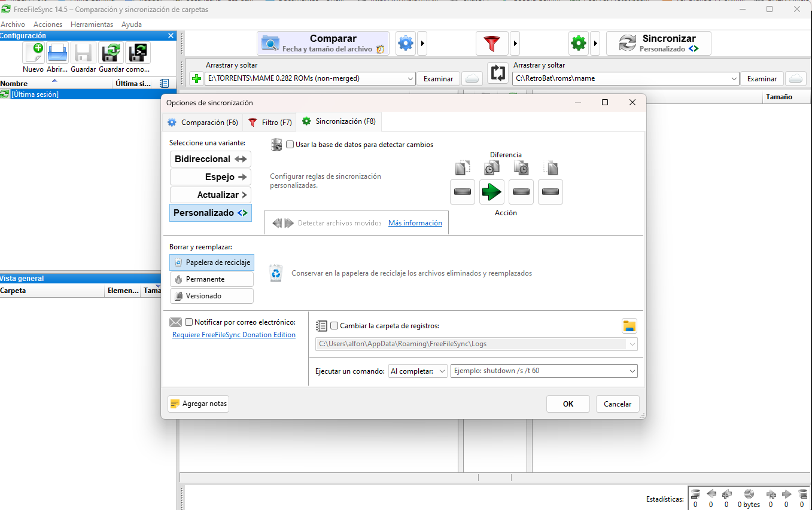Tick Cambiar la carpeta de registros
Screen dimensions: 812x510
[334, 326]
